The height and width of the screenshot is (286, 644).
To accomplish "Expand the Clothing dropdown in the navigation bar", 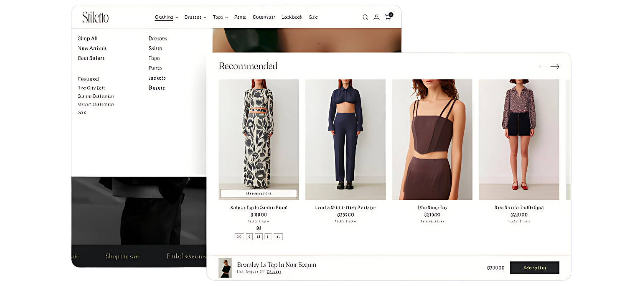I will coord(166,17).
